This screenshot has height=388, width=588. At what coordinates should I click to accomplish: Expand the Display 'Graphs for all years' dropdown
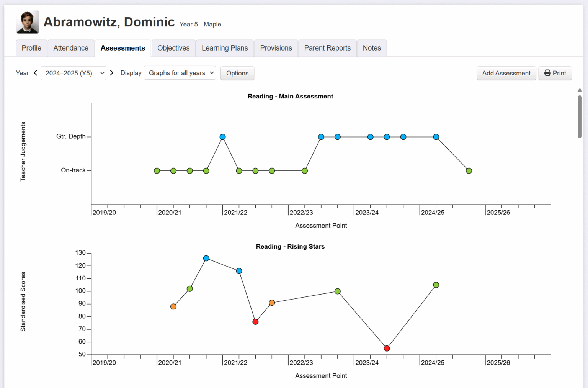(180, 73)
